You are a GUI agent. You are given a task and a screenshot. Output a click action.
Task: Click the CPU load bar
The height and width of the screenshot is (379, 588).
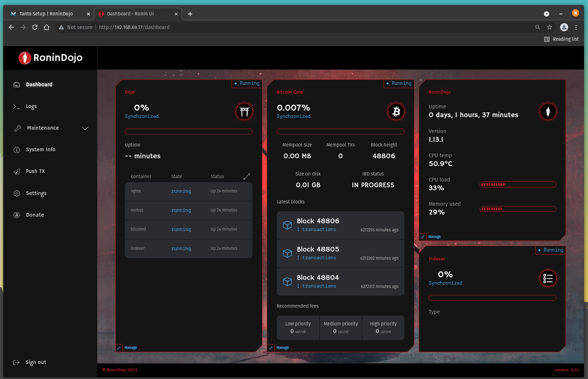pos(518,184)
